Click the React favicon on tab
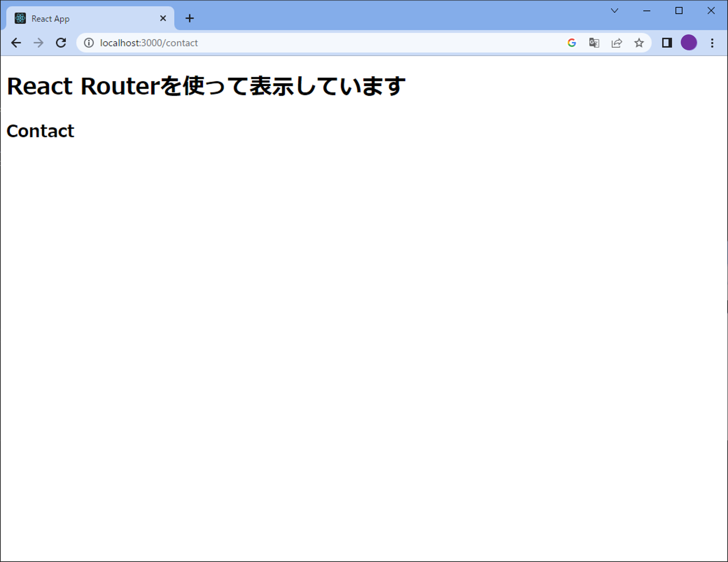Screen dimensions: 728x562 pyautogui.click(x=20, y=18)
